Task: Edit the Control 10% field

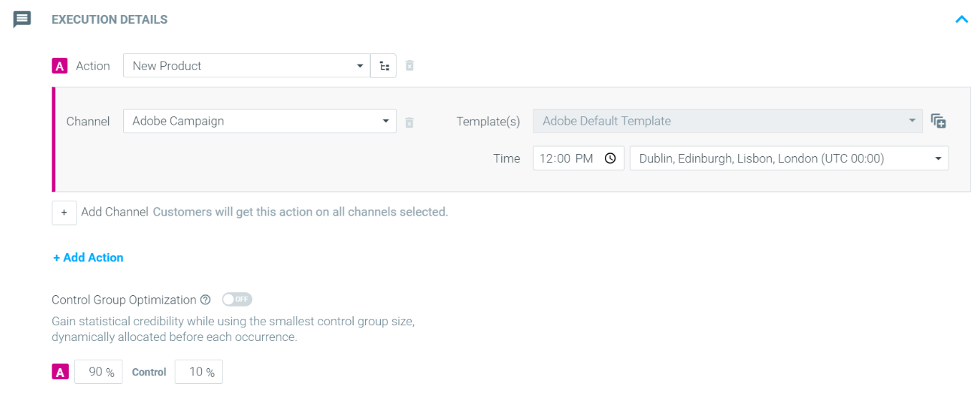Action: pyautogui.click(x=198, y=372)
